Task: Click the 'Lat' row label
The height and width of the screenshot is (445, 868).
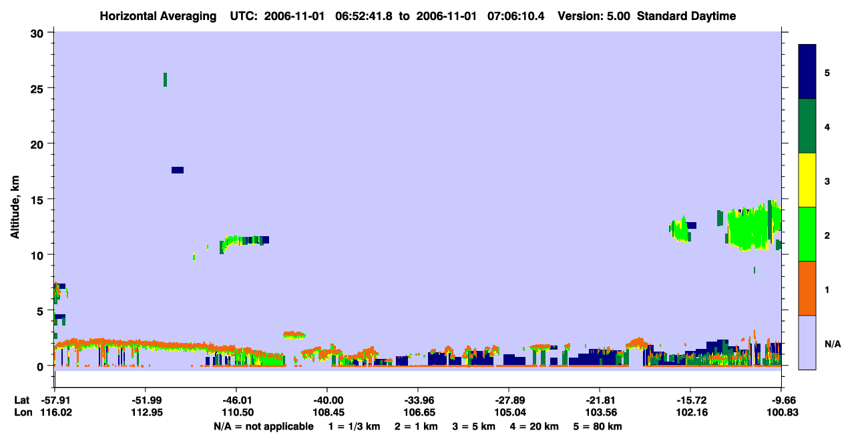Action: 22,400
